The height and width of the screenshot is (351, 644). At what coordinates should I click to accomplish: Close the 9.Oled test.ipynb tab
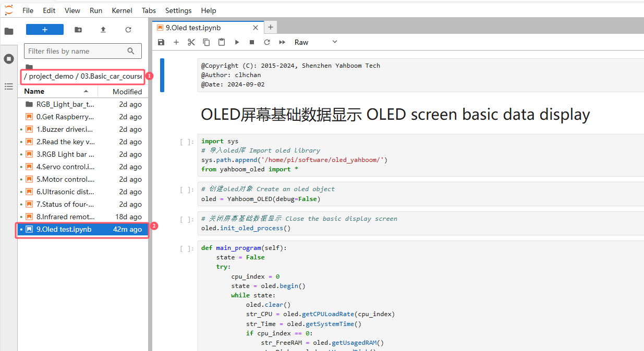click(x=255, y=28)
